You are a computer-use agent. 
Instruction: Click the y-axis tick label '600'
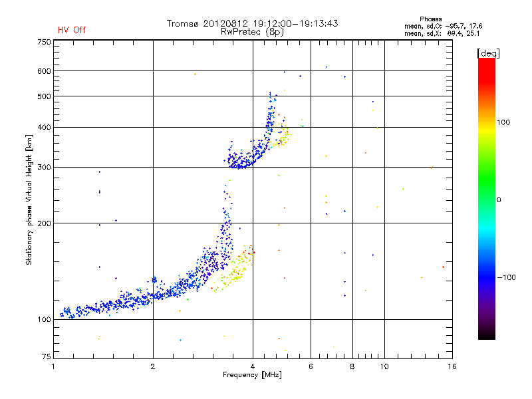tap(44, 71)
